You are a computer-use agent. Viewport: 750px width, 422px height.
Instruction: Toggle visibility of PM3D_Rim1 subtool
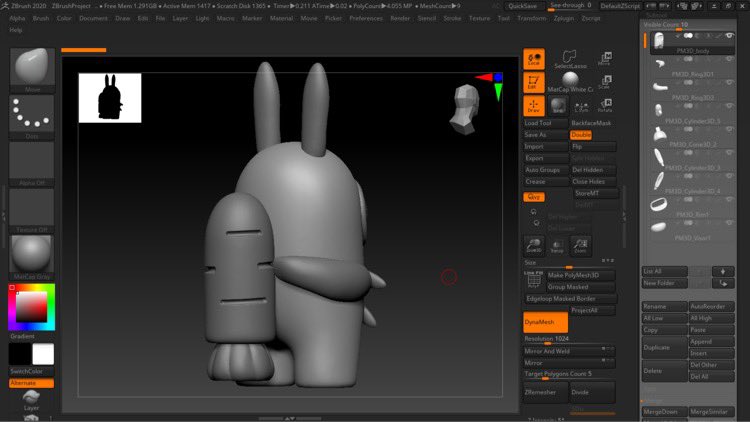tap(729, 200)
